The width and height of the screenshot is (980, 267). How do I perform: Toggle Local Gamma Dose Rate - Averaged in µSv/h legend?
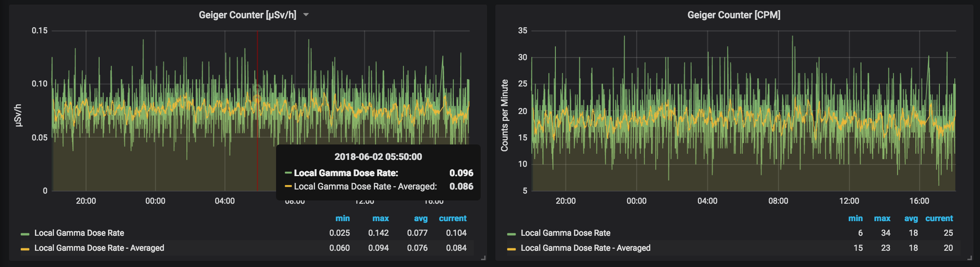[99, 248]
